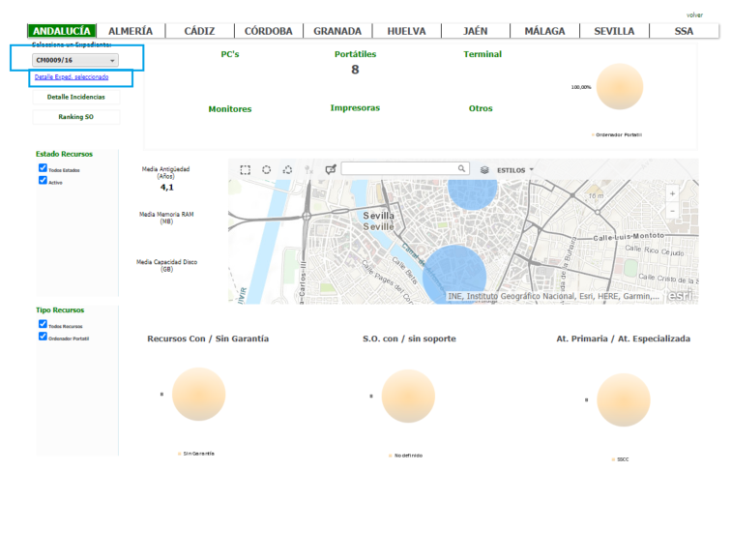Screen dimensions: 731x560
Task: Switch to the MÁLAGA tab
Action: [544, 31]
